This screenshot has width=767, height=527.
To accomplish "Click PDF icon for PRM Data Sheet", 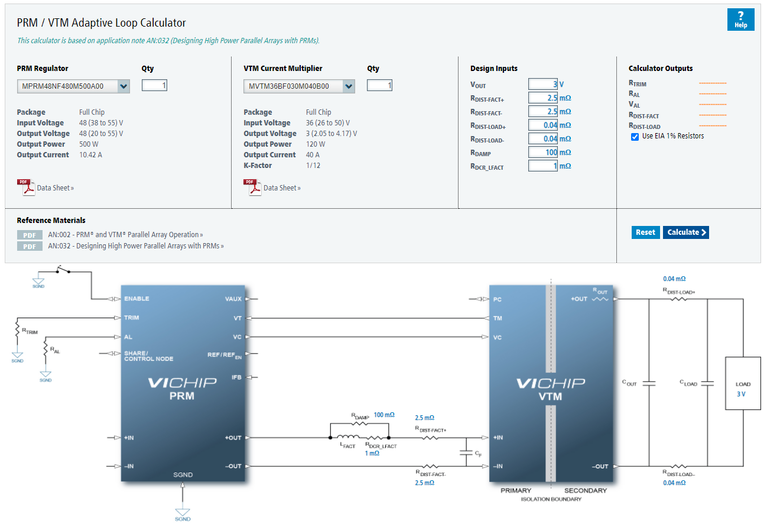I will 25,186.
